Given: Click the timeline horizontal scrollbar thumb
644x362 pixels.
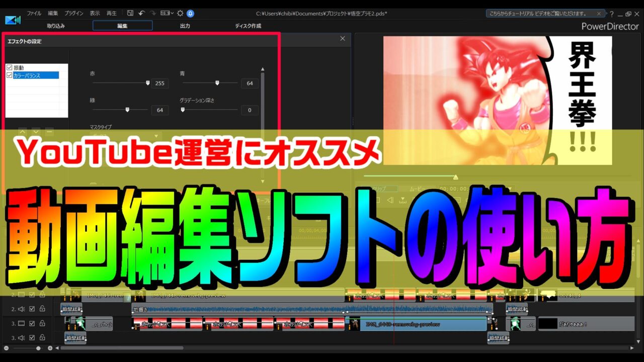Looking at the screenshot, I should click(122, 348).
